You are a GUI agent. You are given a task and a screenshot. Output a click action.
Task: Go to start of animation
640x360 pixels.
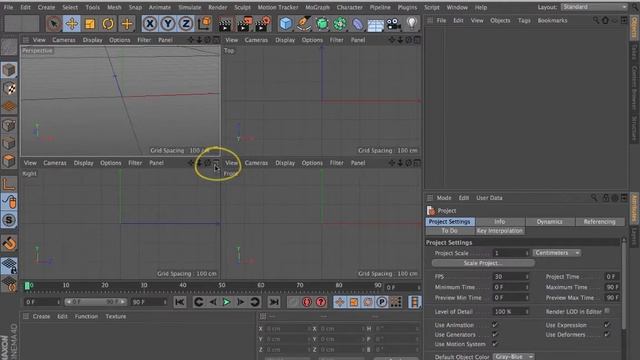(180, 302)
